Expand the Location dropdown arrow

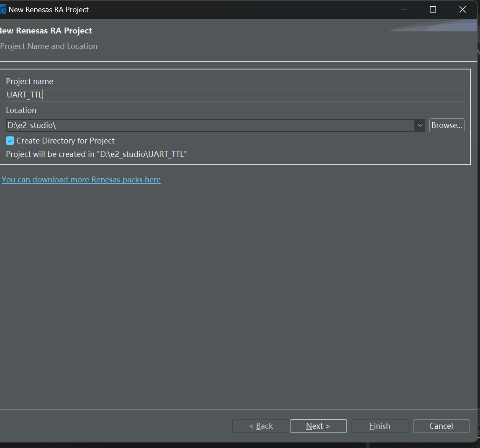coord(420,125)
